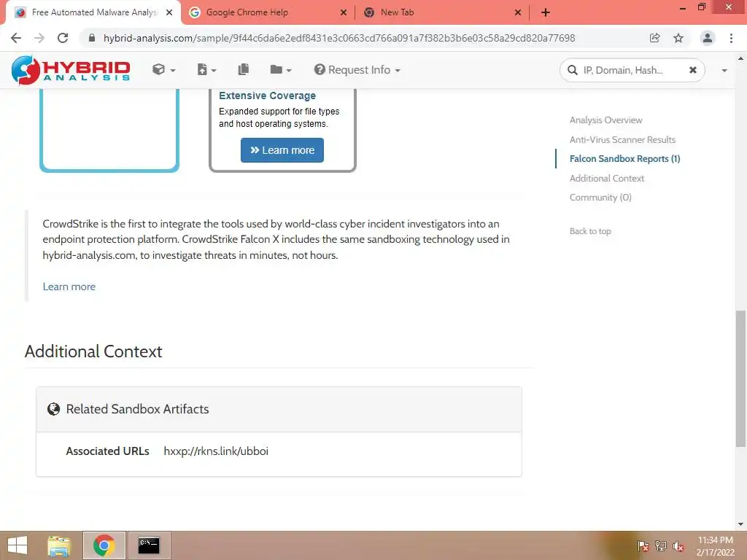Click the Hybrid Analysis logo
Image resolution: width=747 pixels, height=560 pixels.
point(71,70)
